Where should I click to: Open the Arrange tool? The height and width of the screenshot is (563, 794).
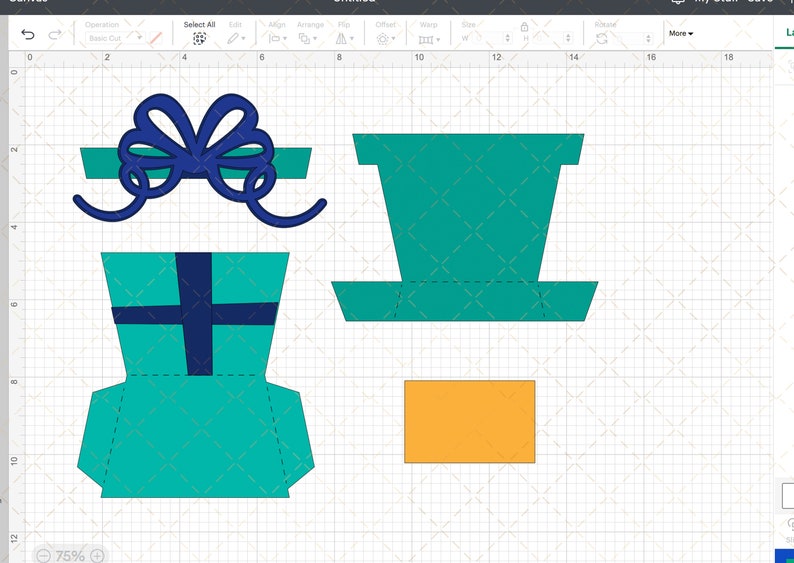[307, 38]
